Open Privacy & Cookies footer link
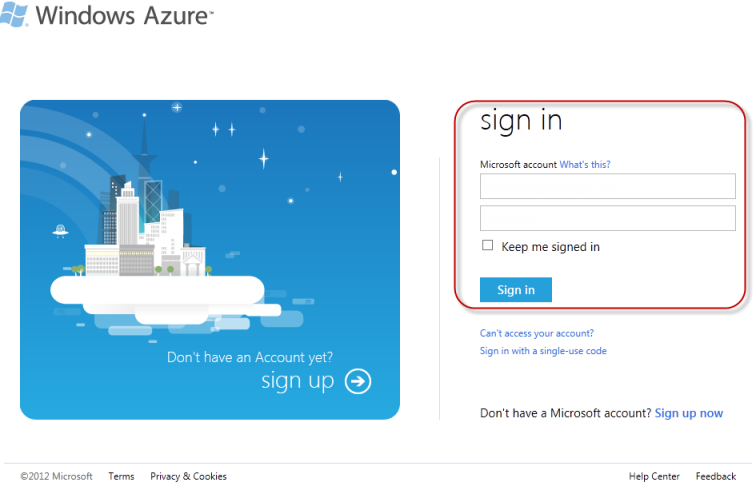756x493 pixels. pyautogui.click(x=188, y=476)
